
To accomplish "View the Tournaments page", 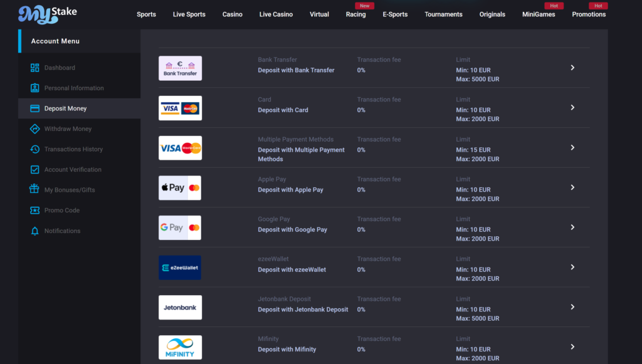I will click(x=443, y=14).
